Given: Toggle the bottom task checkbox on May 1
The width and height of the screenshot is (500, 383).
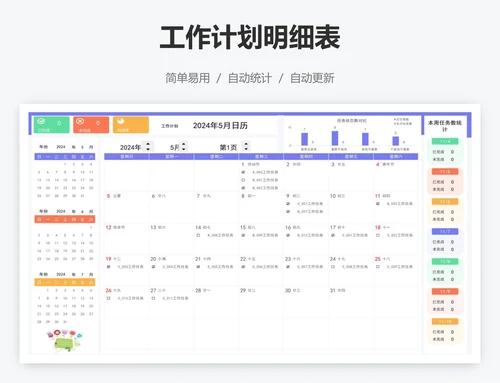Looking at the screenshot, I should [243, 188].
